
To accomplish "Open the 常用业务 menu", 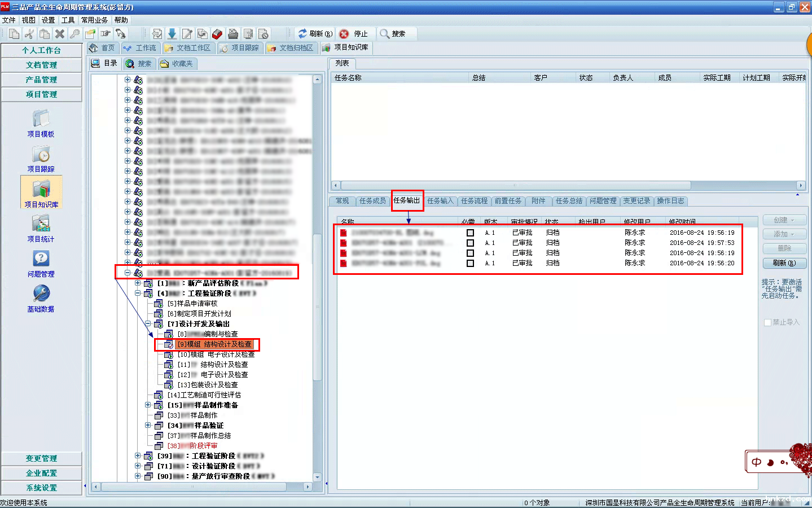I will click(x=94, y=20).
